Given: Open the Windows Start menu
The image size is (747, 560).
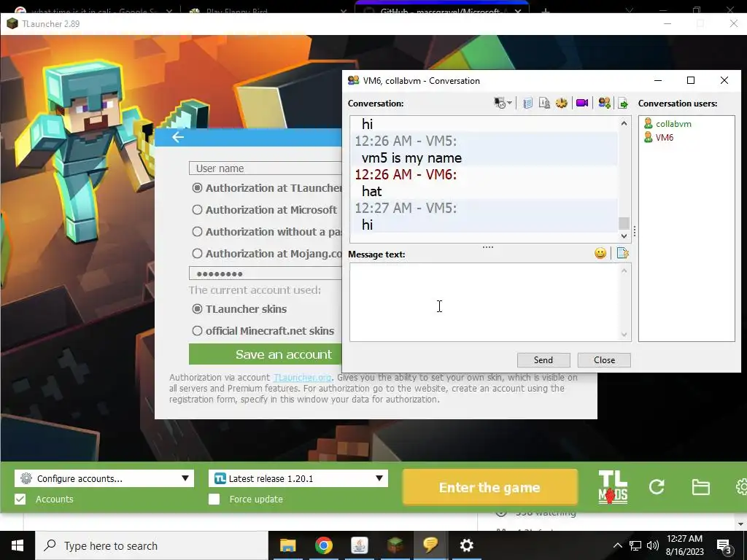Looking at the screenshot, I should (x=18, y=545).
